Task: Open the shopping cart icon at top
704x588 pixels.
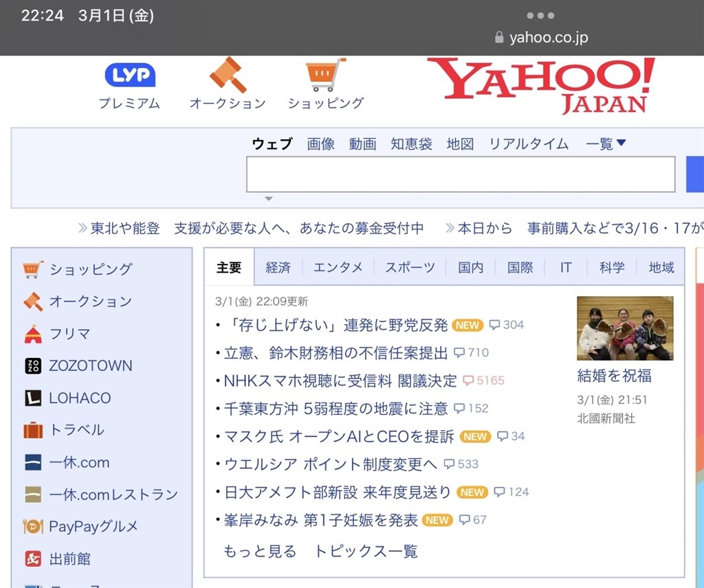Action: point(325,74)
